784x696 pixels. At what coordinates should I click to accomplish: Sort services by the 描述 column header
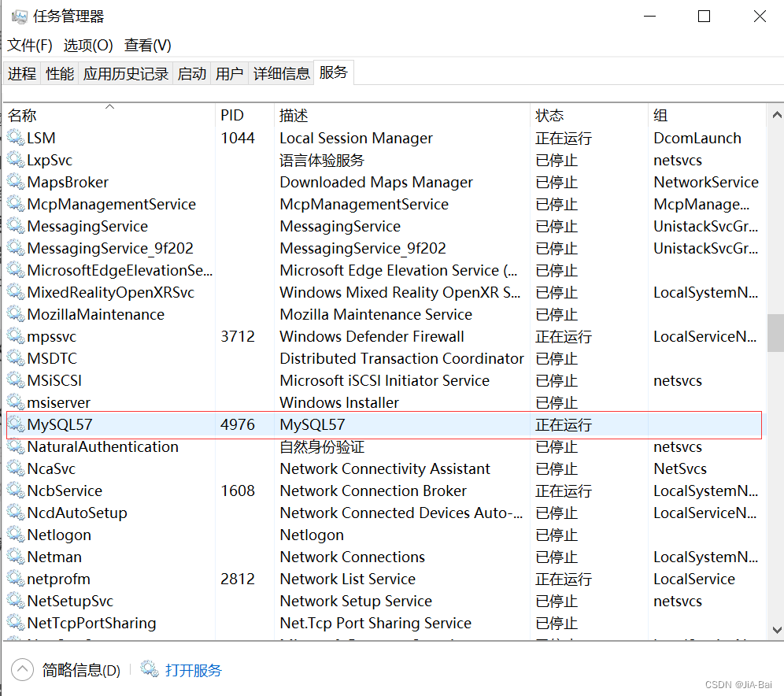402,115
